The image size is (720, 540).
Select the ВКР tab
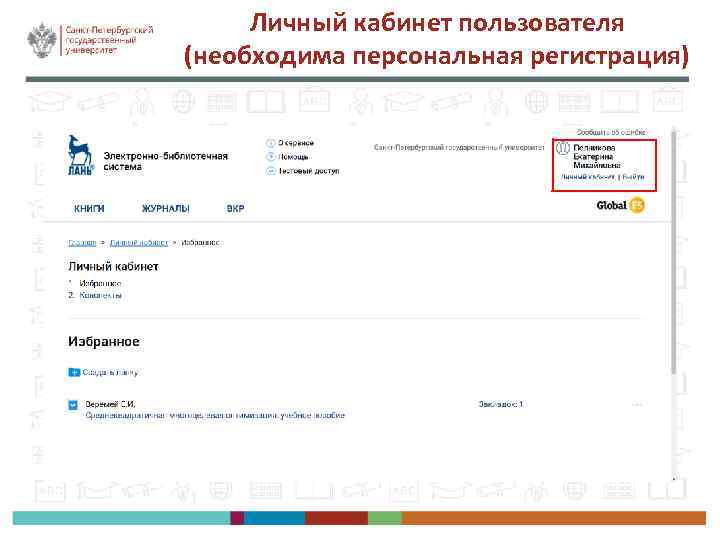click(x=236, y=208)
